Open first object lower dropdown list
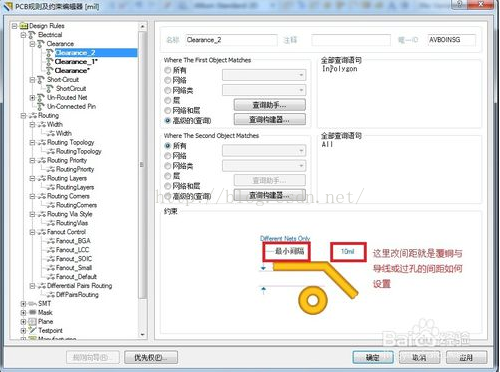 point(264,90)
